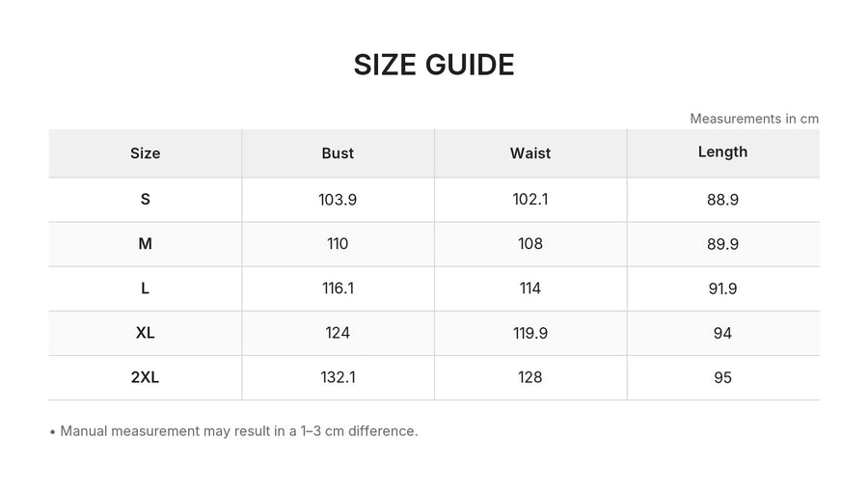Click the S size row label
Image resolution: width=868 pixels, height=495 pixels.
(145, 200)
